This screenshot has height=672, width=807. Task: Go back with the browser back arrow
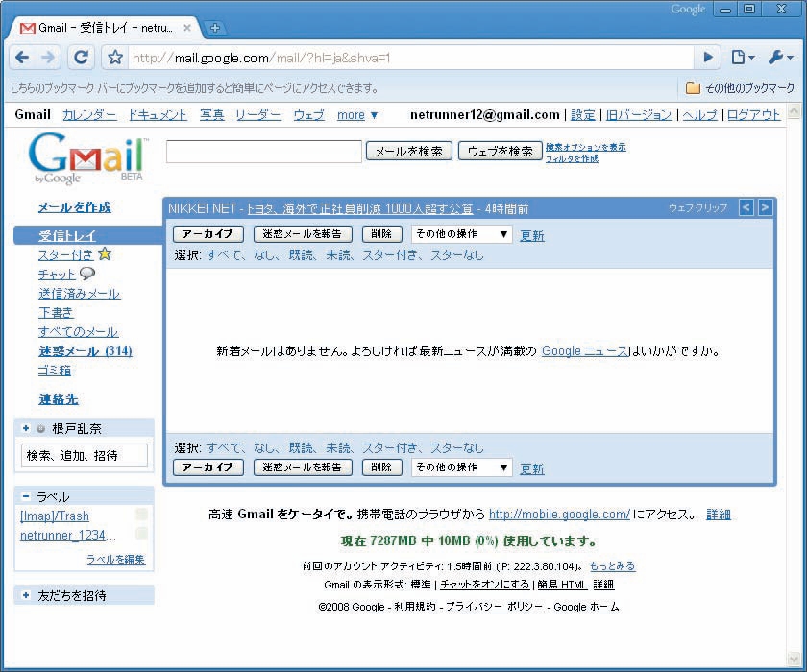[22, 57]
